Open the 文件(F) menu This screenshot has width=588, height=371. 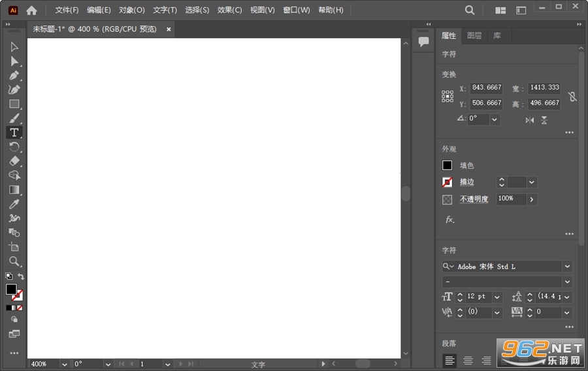[67, 10]
